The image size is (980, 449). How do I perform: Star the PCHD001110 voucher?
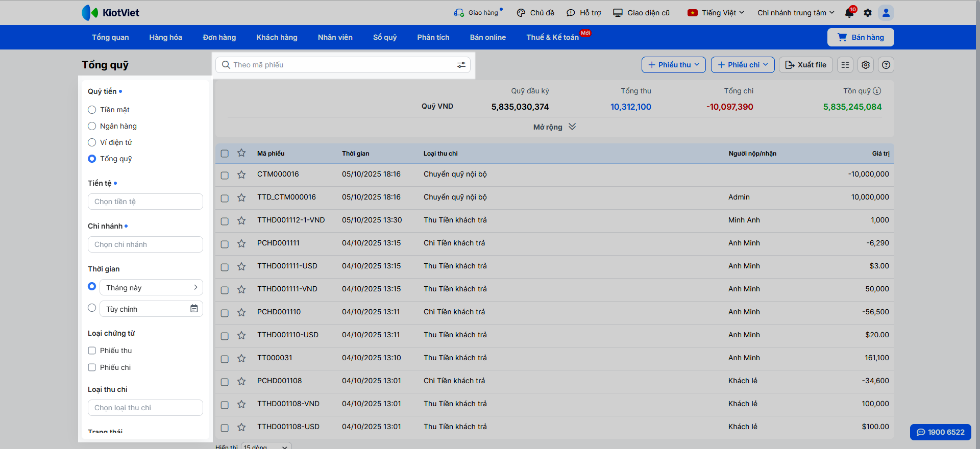(241, 312)
